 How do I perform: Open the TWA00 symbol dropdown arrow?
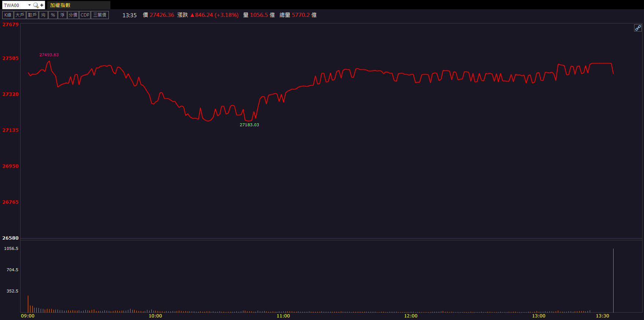pyautogui.click(x=29, y=5)
